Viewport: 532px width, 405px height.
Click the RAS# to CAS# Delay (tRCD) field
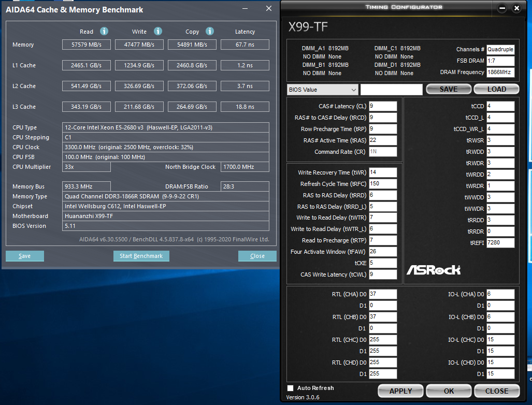point(383,118)
